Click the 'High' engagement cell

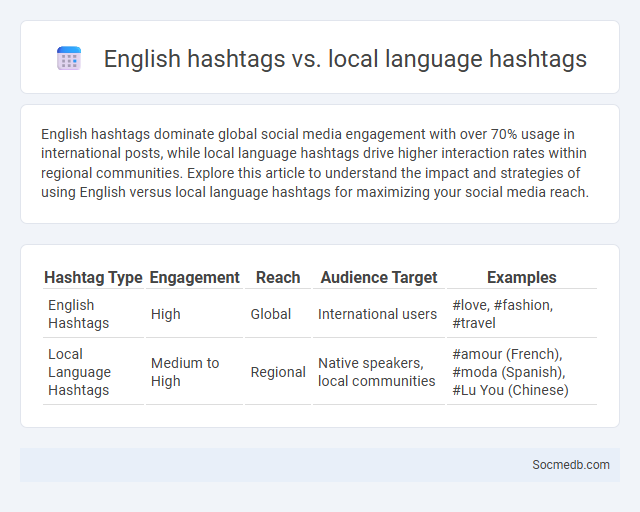pyautogui.click(x=165, y=314)
